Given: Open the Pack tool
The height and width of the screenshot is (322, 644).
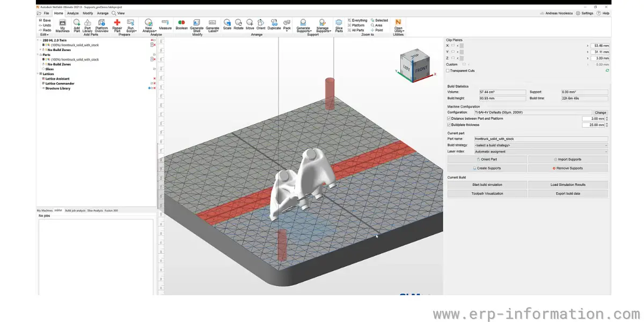Looking at the screenshot, I should click(287, 25).
